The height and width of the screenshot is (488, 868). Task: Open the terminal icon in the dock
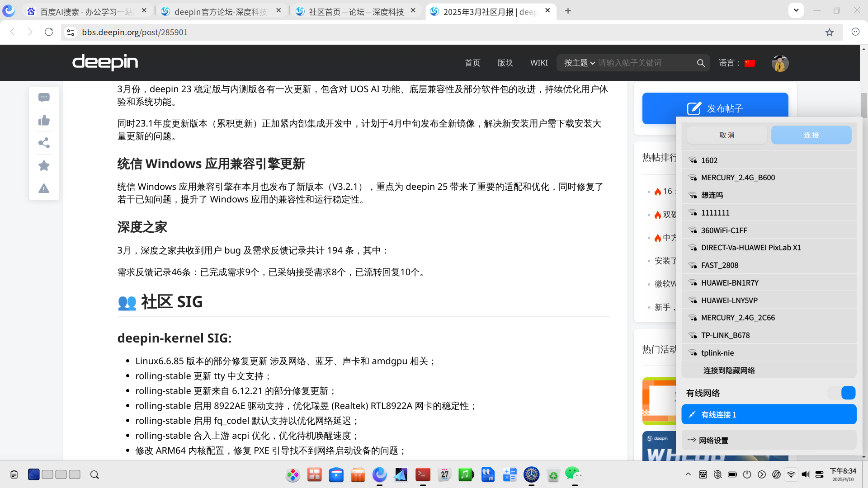coord(423,474)
